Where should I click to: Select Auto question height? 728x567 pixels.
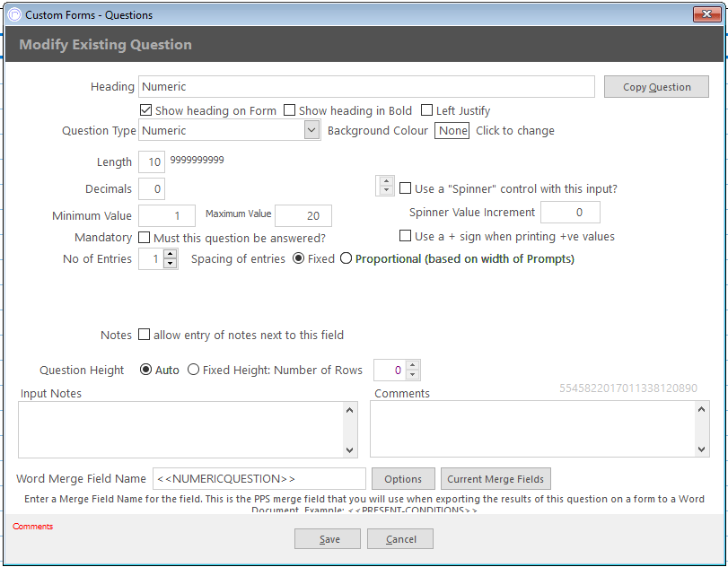click(145, 369)
